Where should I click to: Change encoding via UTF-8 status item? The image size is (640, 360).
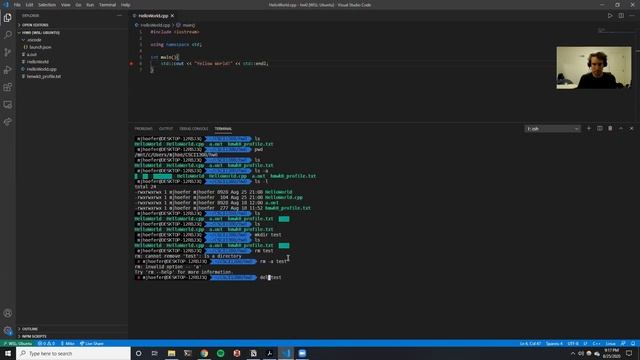click(x=573, y=344)
